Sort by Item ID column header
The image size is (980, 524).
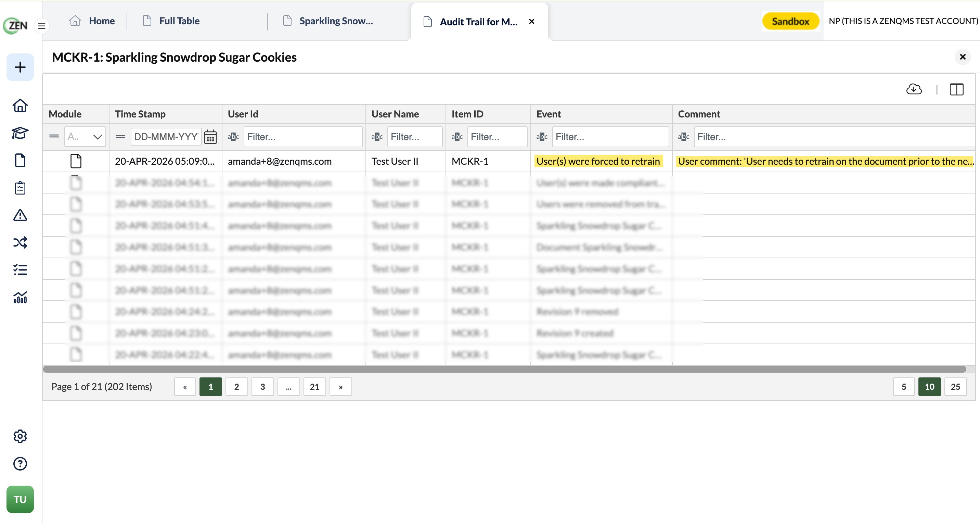pos(488,114)
